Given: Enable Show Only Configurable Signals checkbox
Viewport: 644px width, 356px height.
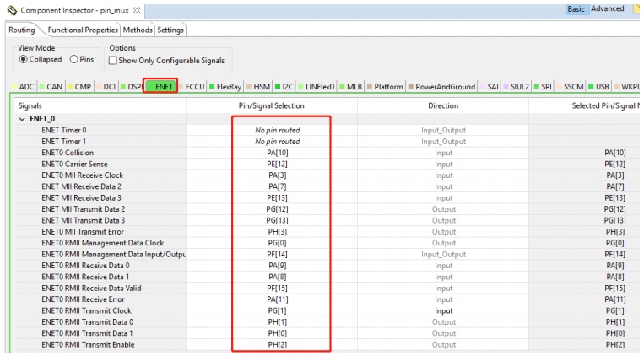Looking at the screenshot, I should coord(112,61).
